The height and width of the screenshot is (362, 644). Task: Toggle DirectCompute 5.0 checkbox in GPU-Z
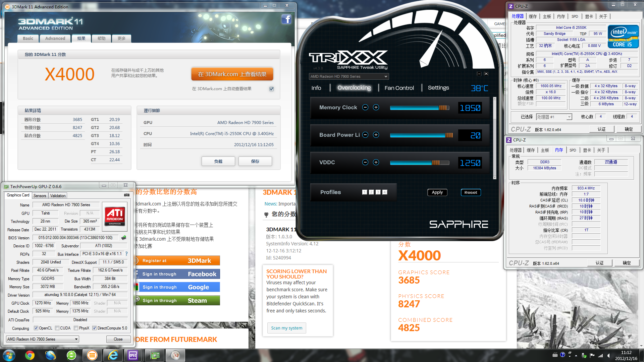(95, 328)
